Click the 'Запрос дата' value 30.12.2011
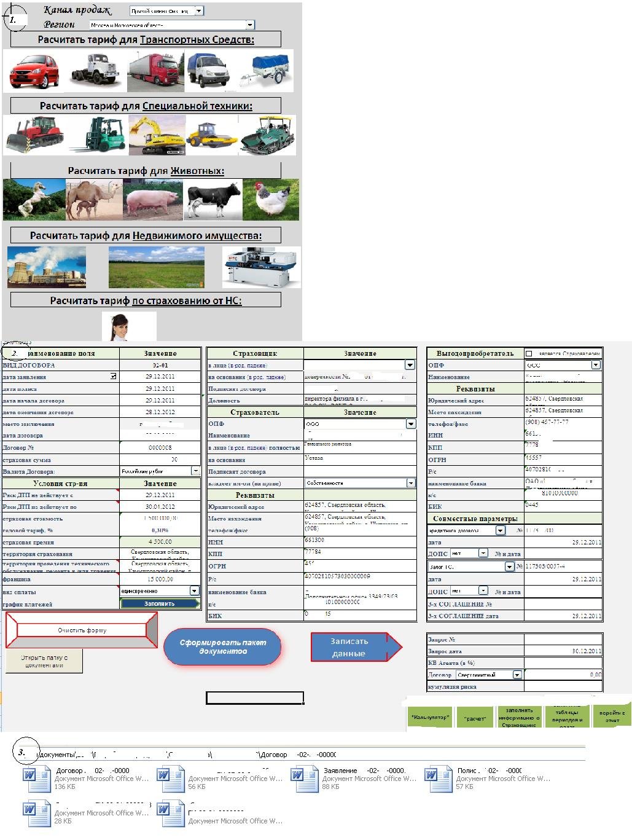 [563, 651]
